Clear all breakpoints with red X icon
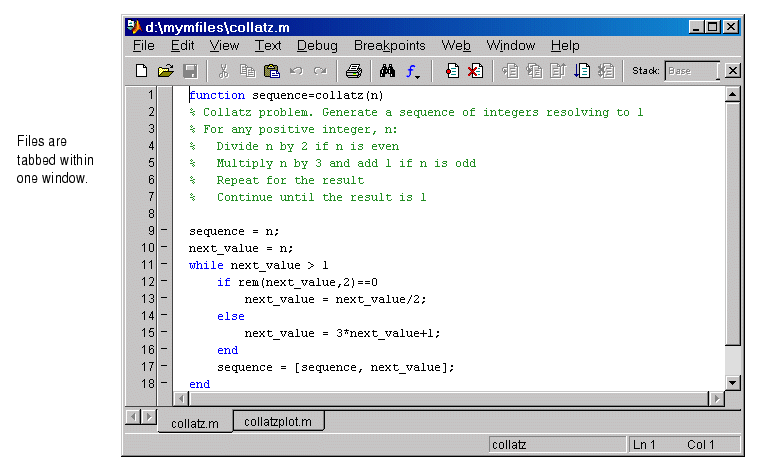Screen dimensions: 766x467 [x=475, y=71]
